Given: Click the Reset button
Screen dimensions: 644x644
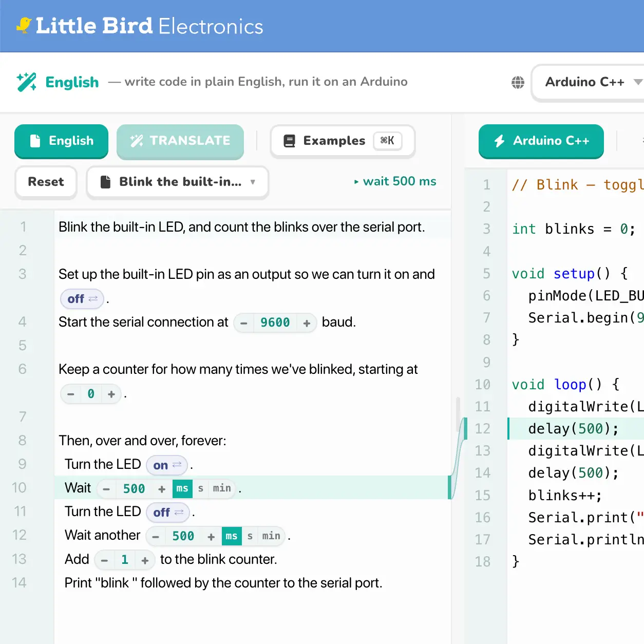Looking at the screenshot, I should (x=46, y=182).
